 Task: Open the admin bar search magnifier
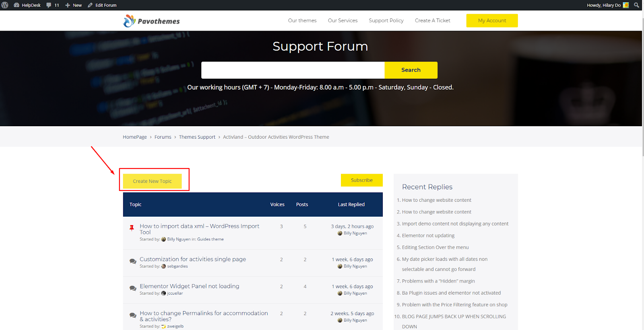pyautogui.click(x=636, y=5)
